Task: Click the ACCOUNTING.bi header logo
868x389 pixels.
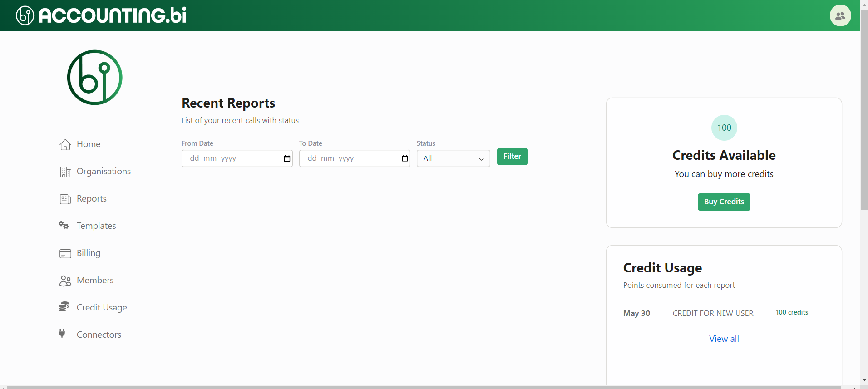Action: click(101, 15)
